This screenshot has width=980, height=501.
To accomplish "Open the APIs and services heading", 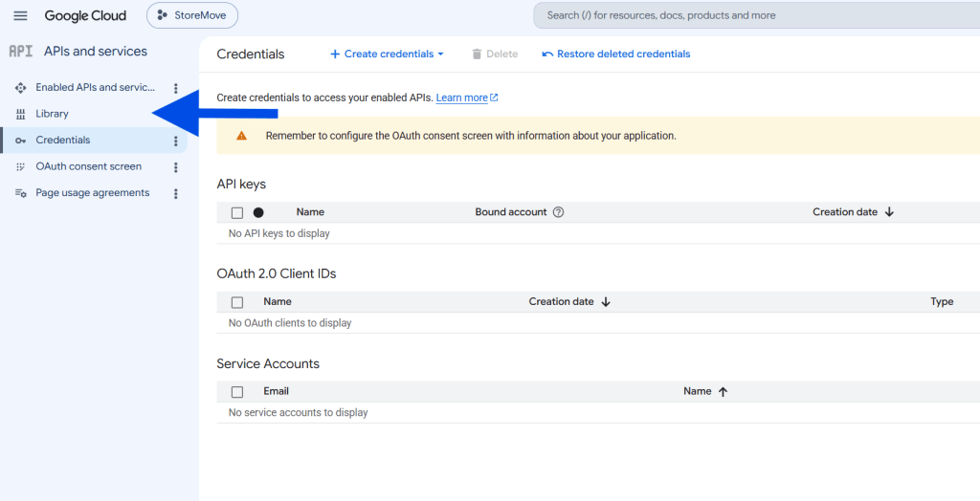I will coord(96,52).
